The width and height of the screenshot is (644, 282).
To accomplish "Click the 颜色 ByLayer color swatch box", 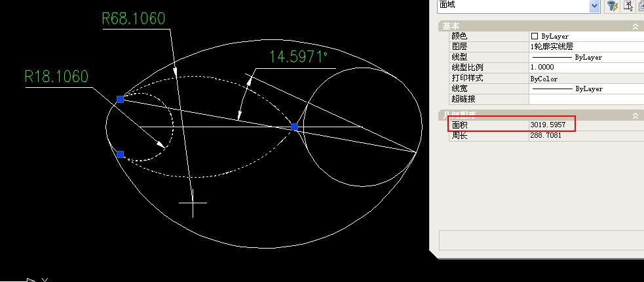I will [x=535, y=36].
